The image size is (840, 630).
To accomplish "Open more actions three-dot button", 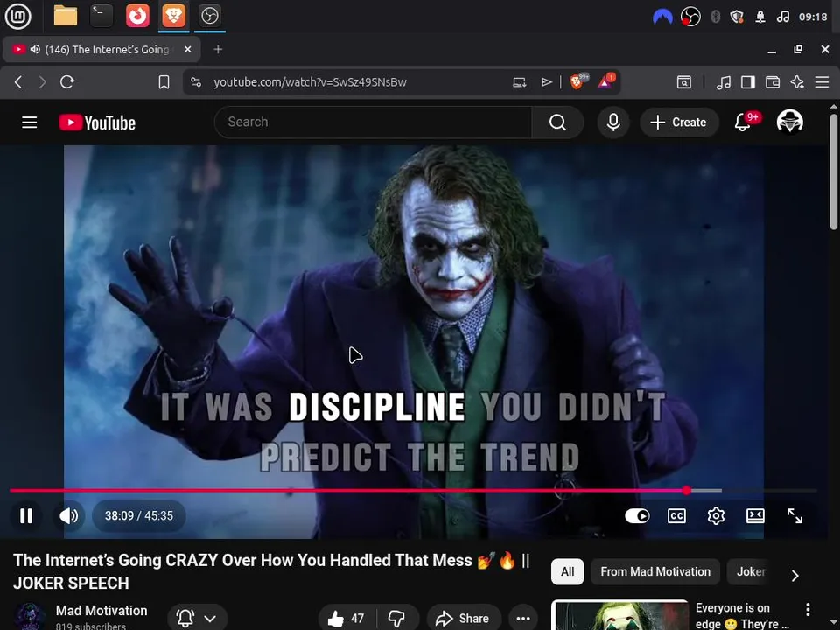I will coord(523,619).
